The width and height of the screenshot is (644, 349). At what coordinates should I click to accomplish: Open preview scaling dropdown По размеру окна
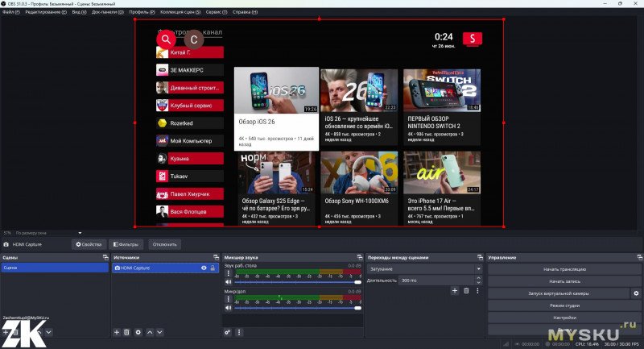point(49,233)
